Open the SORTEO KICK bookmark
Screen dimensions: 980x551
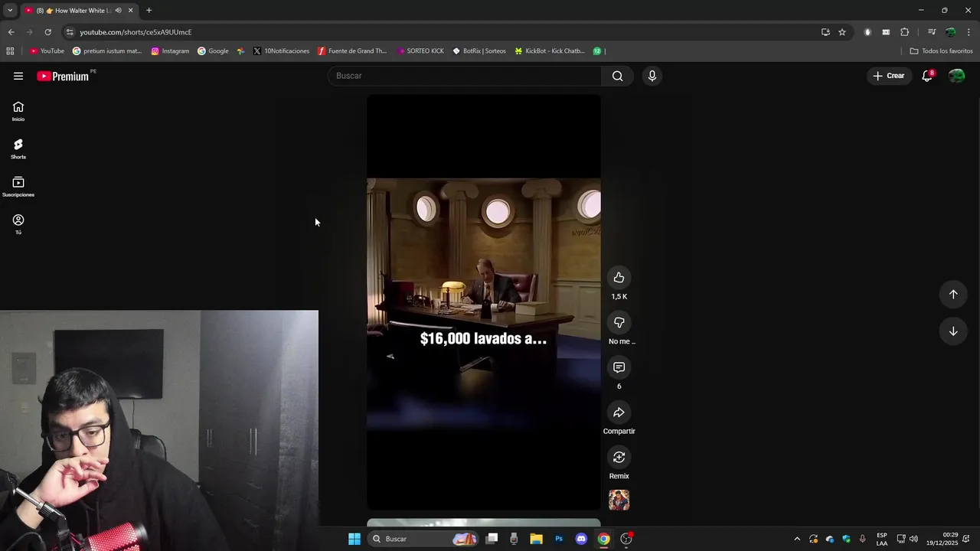pyautogui.click(x=420, y=51)
